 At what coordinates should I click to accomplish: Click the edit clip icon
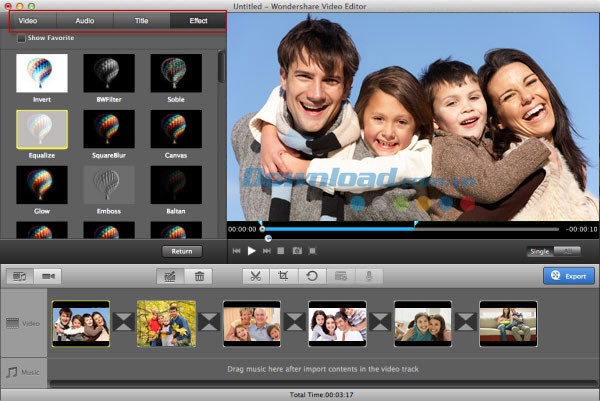tap(170, 276)
